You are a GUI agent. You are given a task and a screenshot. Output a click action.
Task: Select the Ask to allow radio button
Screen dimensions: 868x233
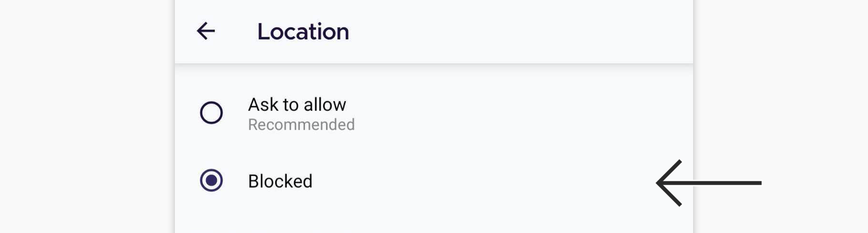(x=211, y=113)
